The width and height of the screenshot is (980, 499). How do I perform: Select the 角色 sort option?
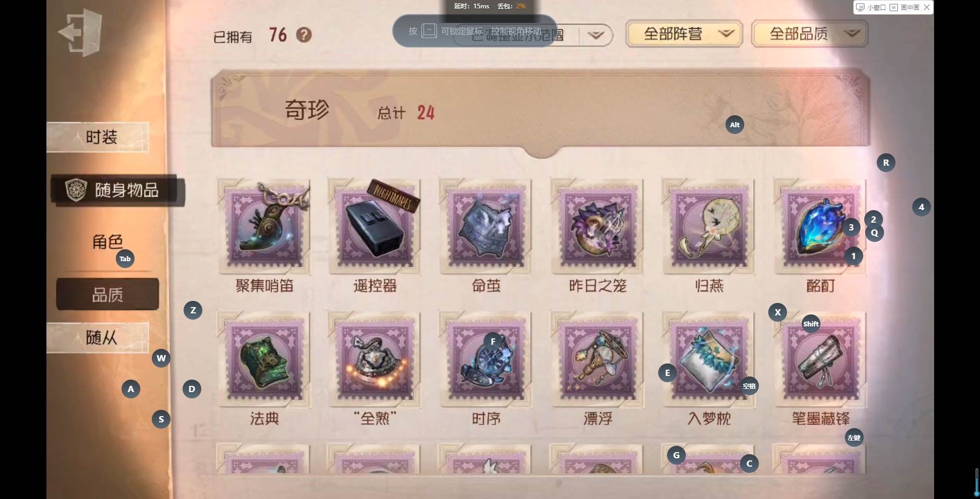pos(107,242)
